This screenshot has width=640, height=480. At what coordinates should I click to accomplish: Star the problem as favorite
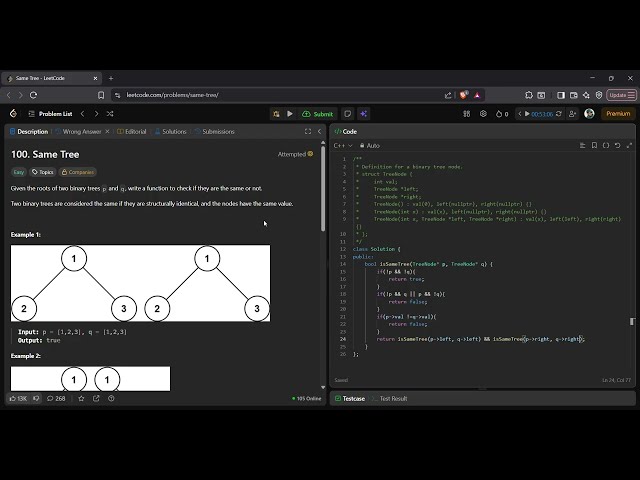[x=81, y=398]
